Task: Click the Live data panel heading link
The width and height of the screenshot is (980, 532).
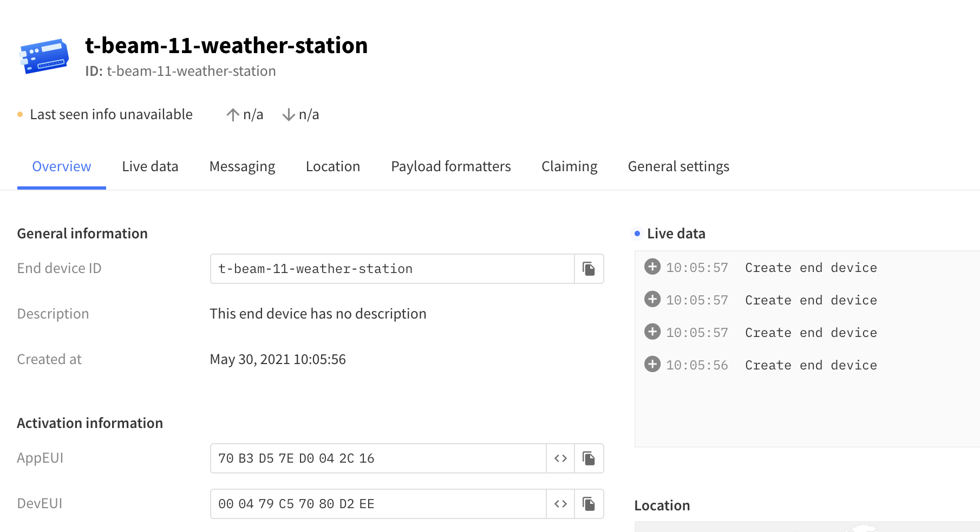Action: (x=676, y=233)
